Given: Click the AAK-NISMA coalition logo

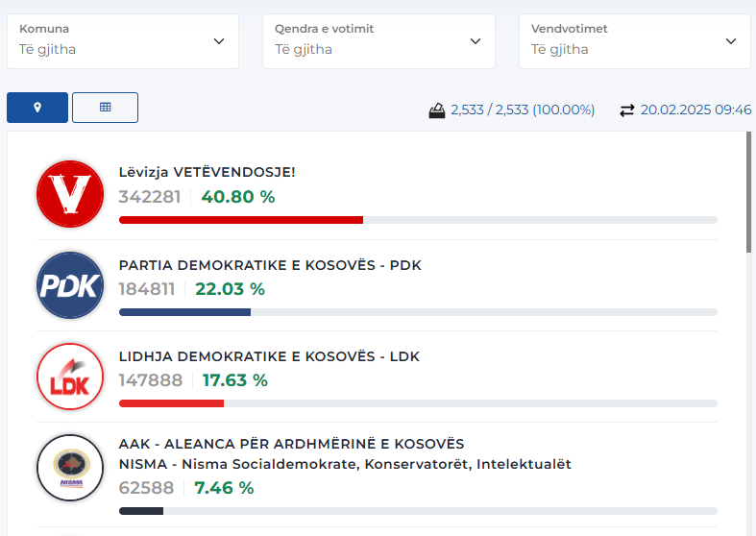Looking at the screenshot, I should tap(69, 468).
